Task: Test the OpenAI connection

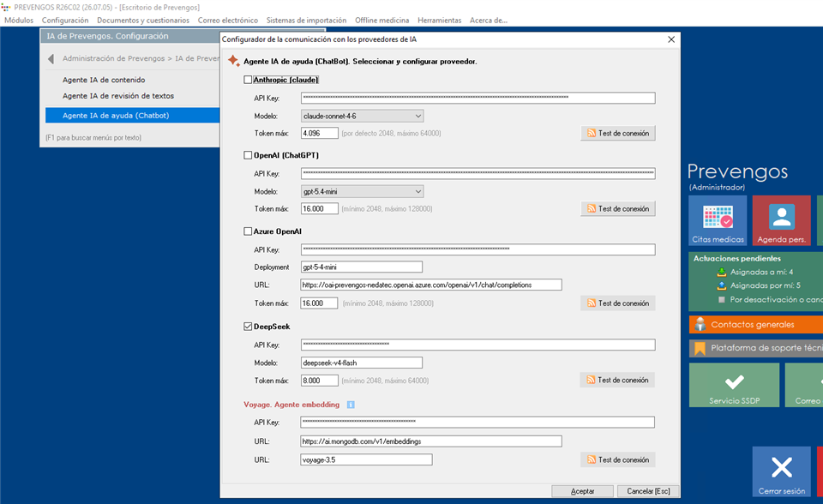Action: point(618,209)
